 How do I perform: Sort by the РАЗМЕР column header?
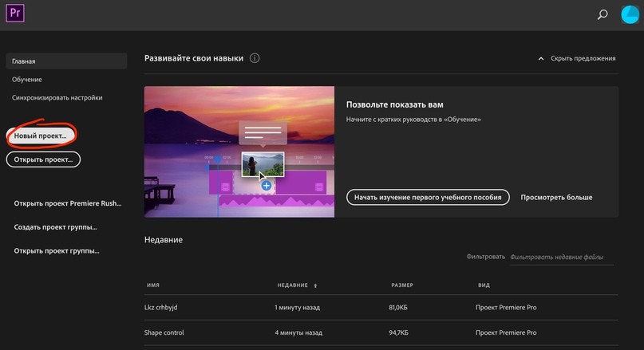point(402,285)
